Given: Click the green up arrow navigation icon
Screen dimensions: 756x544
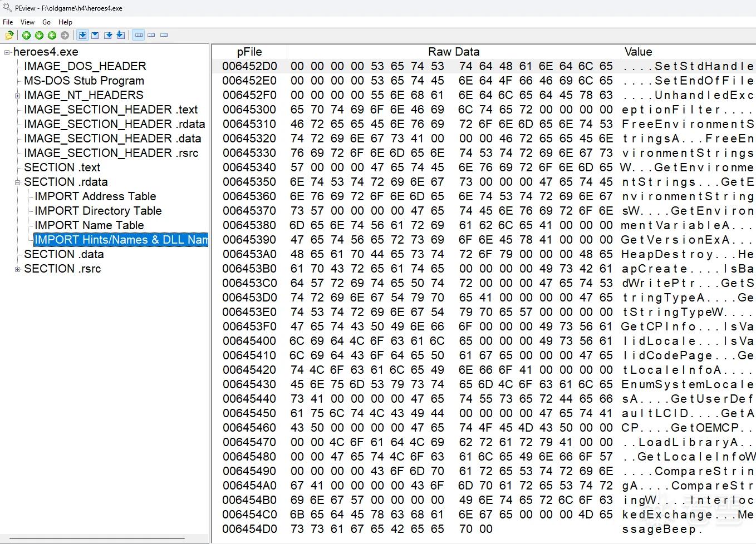Looking at the screenshot, I should point(26,35).
